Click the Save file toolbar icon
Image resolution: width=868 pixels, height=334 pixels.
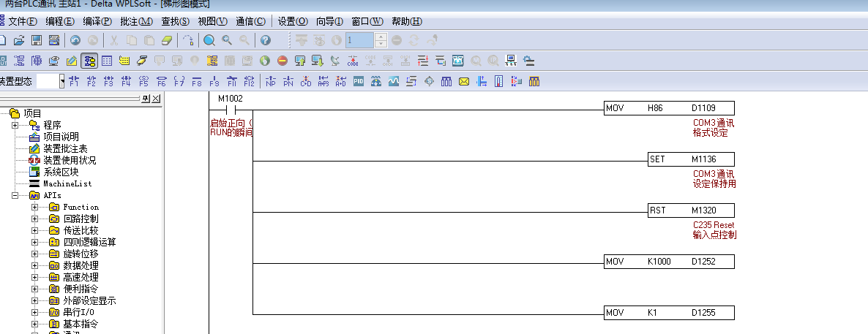point(36,40)
